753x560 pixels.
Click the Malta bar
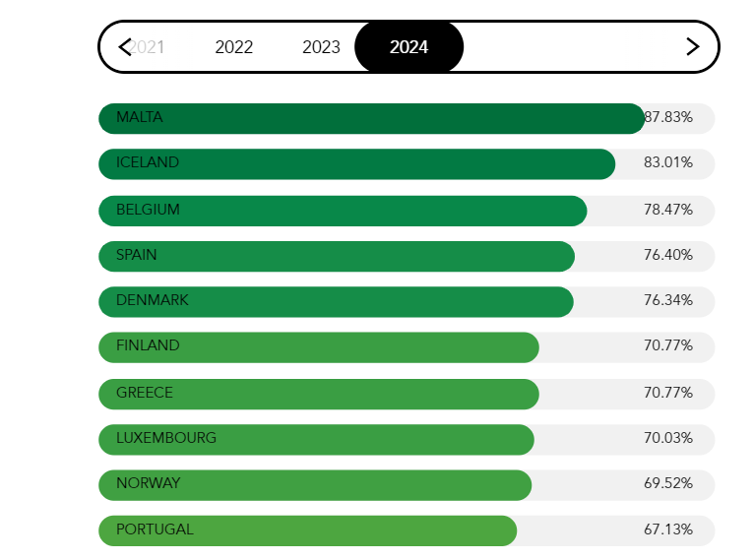371,118
